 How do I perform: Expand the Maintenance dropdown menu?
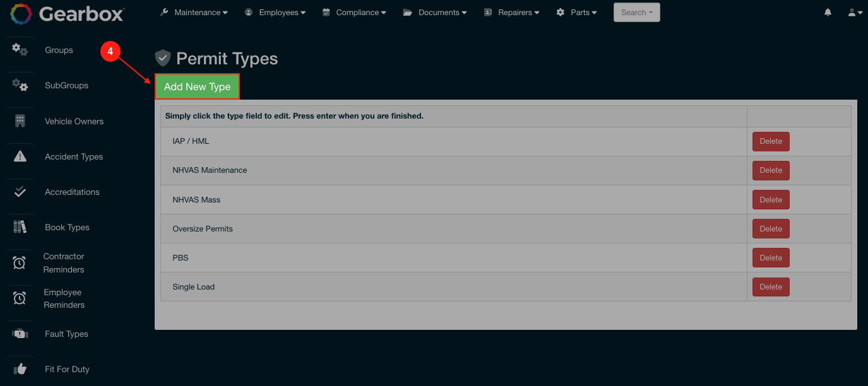coord(194,13)
